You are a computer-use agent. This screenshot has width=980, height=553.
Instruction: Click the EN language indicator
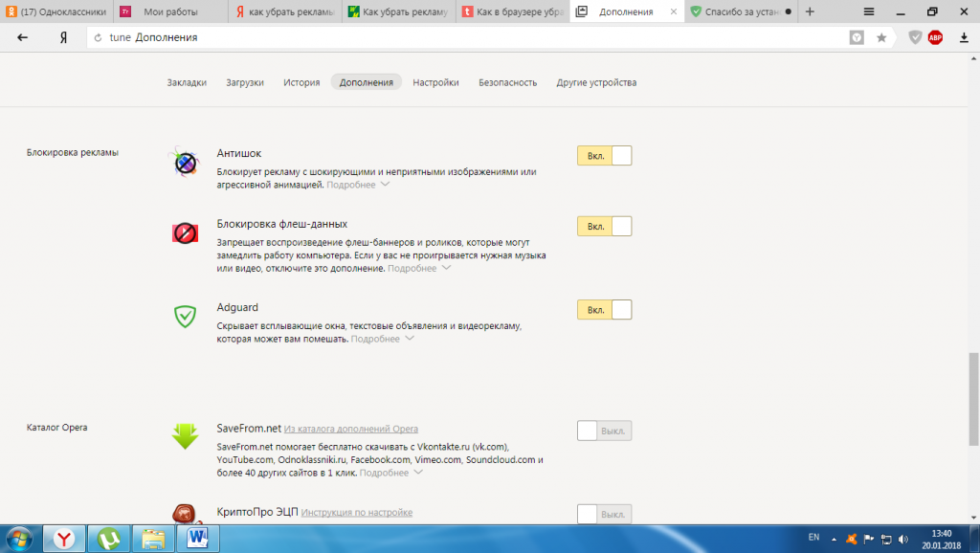[x=813, y=538]
